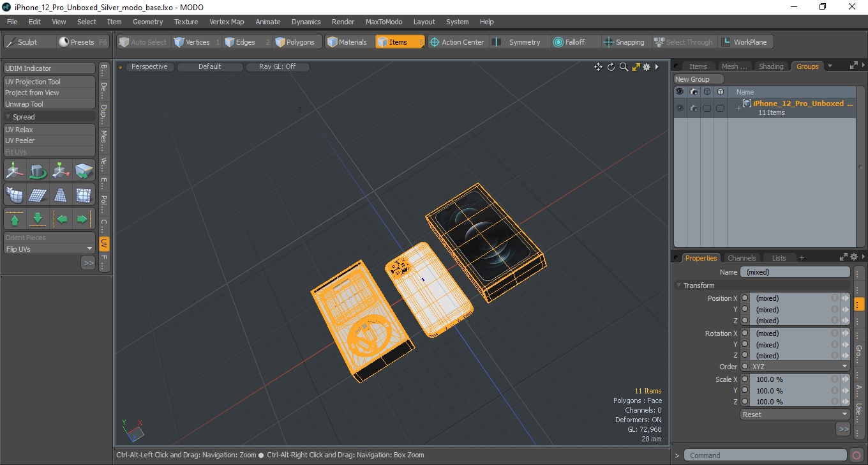
Task: Click the render camera header icon in Groups
Action: [693, 92]
